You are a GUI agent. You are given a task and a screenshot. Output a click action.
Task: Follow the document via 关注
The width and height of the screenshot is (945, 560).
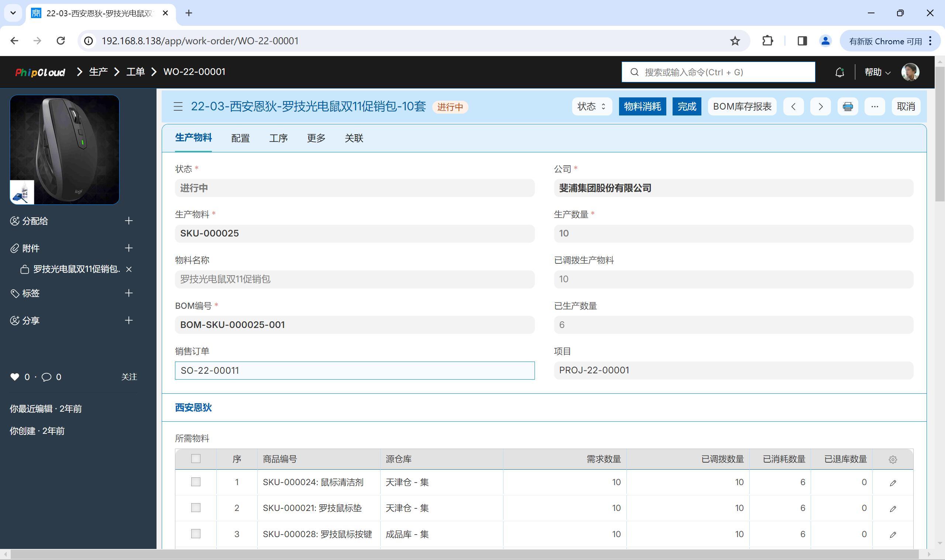tap(129, 377)
